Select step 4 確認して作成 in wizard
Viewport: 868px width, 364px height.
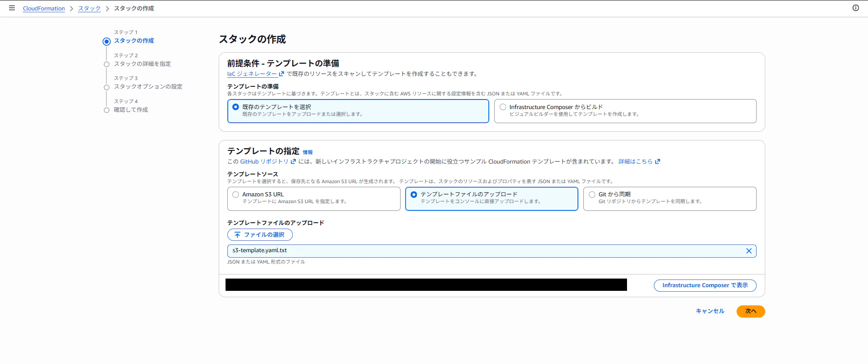131,110
